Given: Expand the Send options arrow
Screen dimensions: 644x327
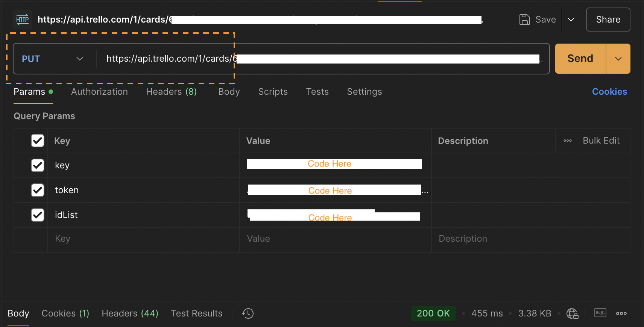Looking at the screenshot, I should click(x=618, y=59).
